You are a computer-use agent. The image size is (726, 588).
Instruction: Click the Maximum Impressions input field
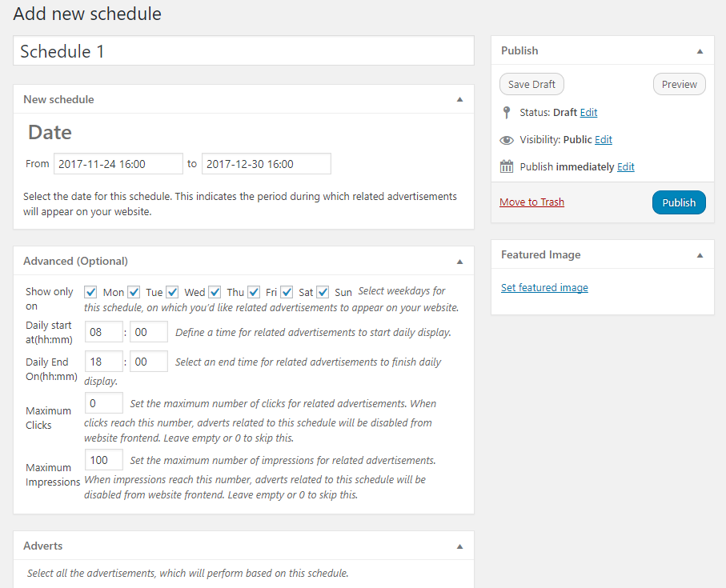tap(104, 460)
